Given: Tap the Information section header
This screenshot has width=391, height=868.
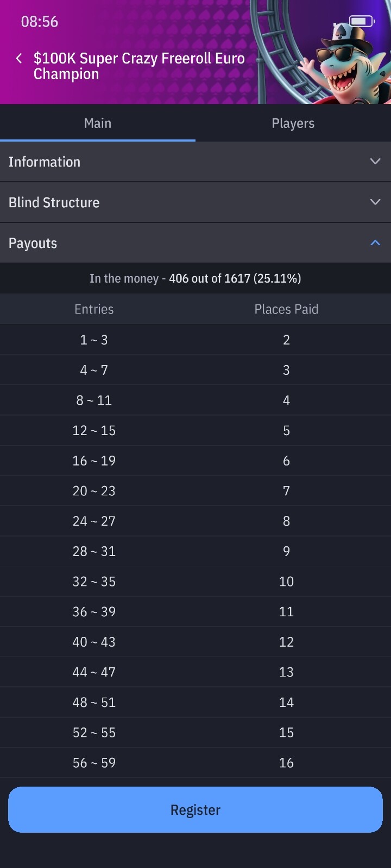Looking at the screenshot, I should point(45,162).
